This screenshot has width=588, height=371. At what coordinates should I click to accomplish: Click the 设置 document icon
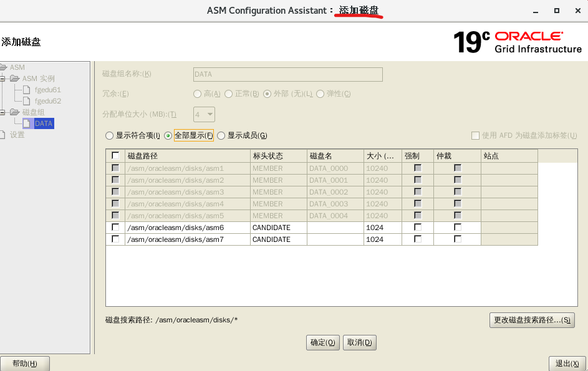[2, 135]
